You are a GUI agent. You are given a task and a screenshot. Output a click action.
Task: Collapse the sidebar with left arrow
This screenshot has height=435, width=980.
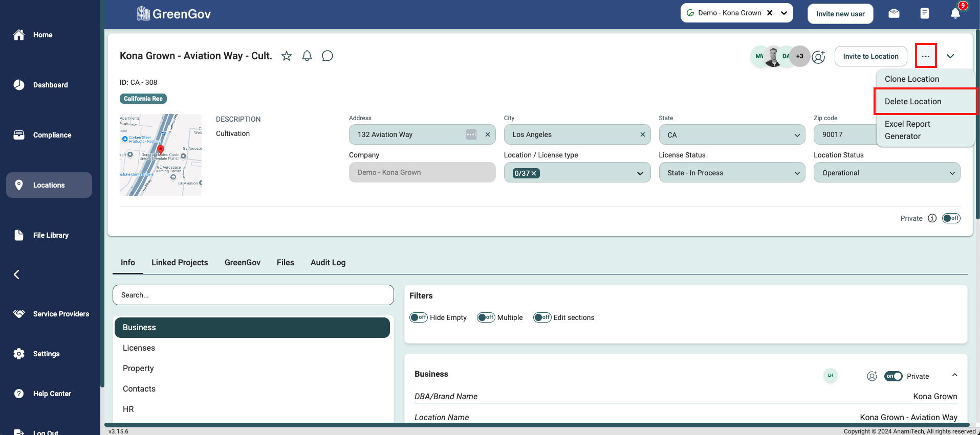coord(17,275)
